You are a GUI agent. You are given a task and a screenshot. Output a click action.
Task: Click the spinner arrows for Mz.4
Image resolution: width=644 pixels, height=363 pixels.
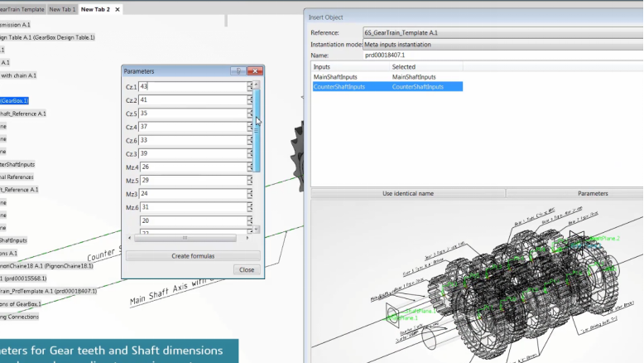(x=250, y=167)
